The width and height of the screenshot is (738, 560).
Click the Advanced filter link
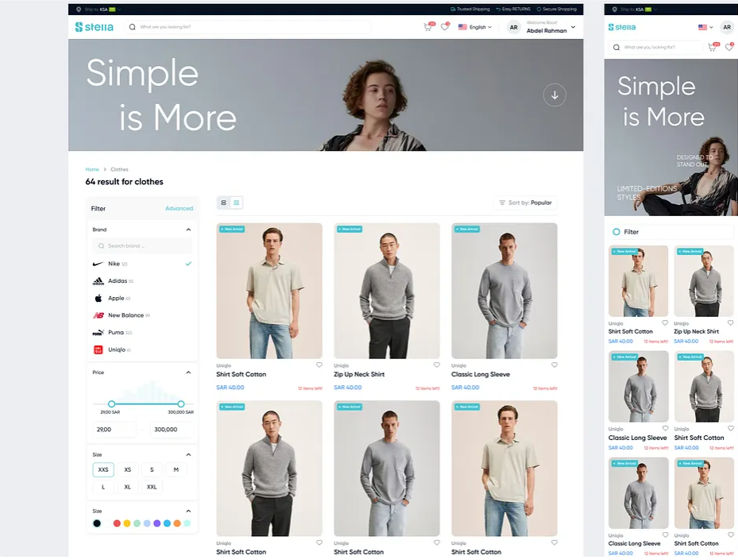click(179, 209)
